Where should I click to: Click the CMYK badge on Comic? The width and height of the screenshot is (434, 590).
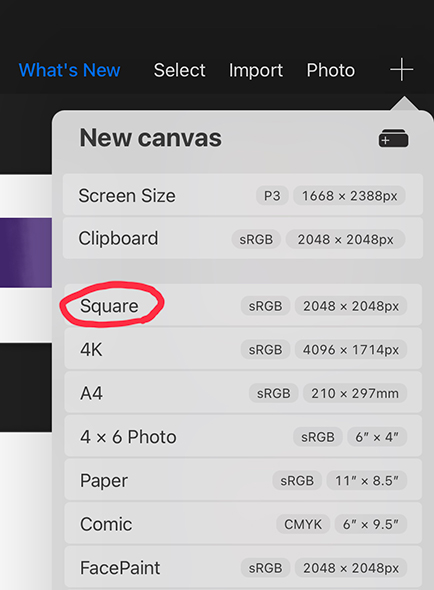(303, 524)
